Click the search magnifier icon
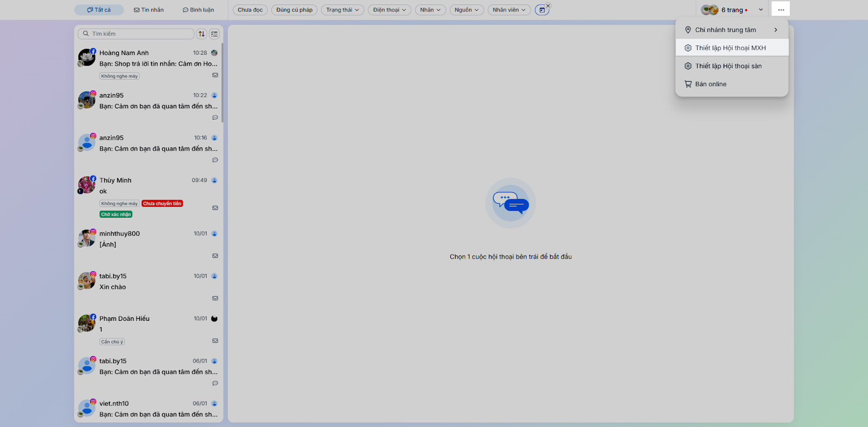 point(86,34)
